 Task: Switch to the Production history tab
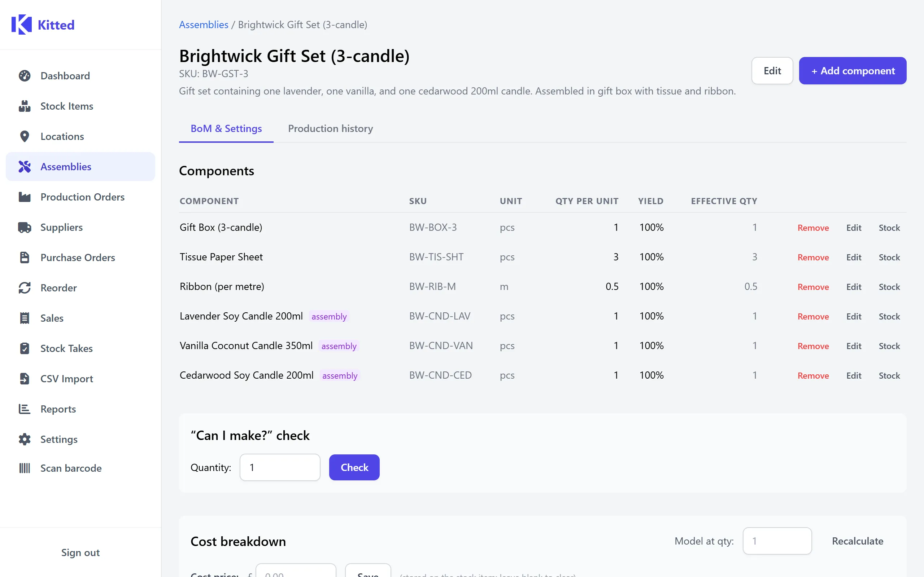[x=330, y=129]
